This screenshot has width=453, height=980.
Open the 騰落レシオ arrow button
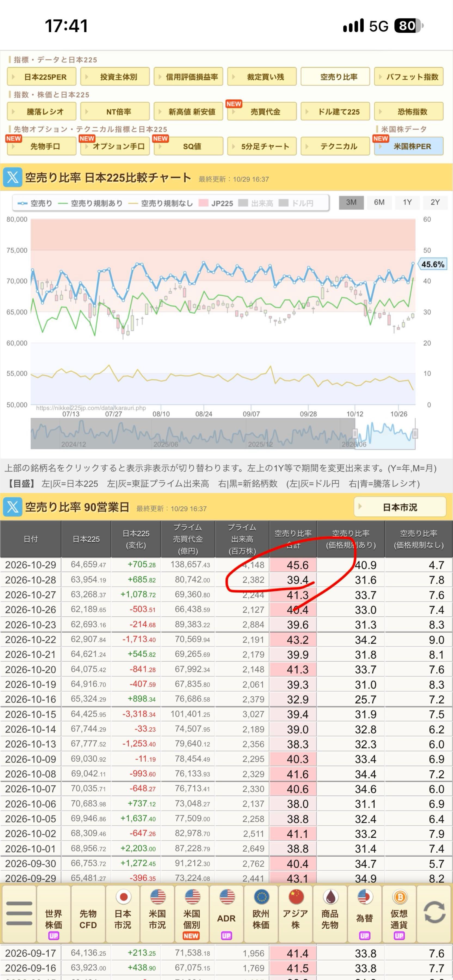click(x=42, y=111)
